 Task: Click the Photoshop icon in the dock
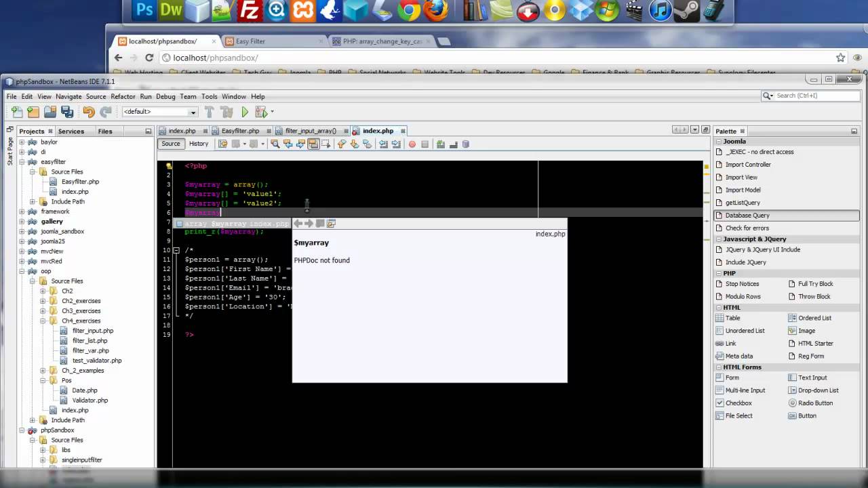tap(144, 10)
